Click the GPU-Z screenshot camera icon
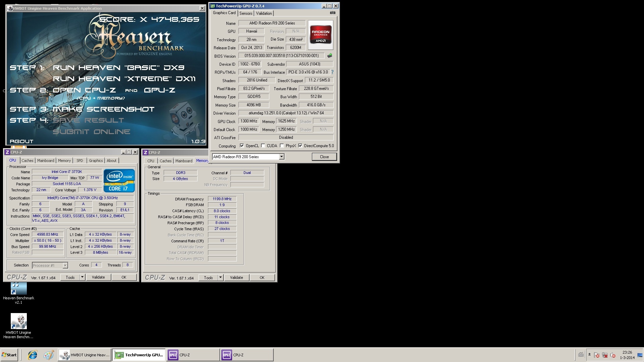This screenshot has height=362, width=644. 332,13
